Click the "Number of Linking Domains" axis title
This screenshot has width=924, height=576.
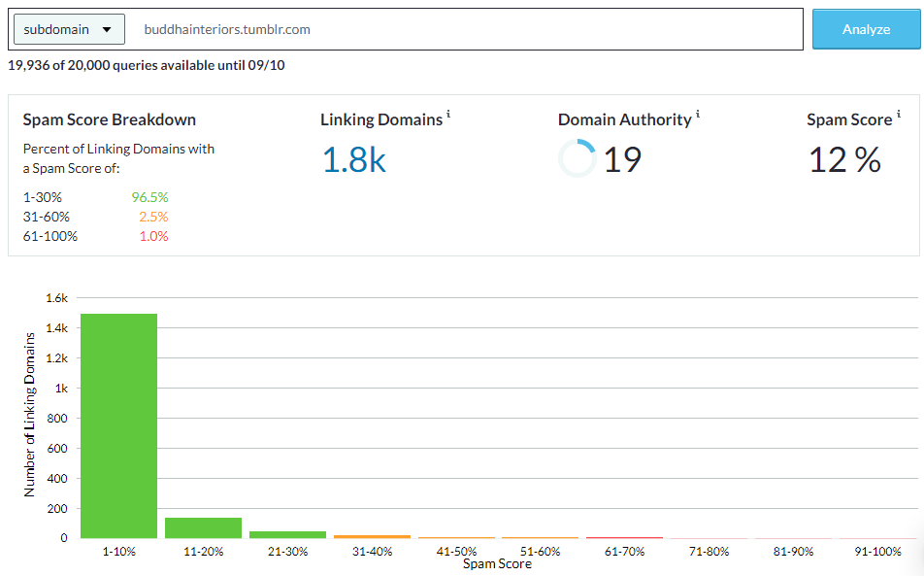point(29,415)
